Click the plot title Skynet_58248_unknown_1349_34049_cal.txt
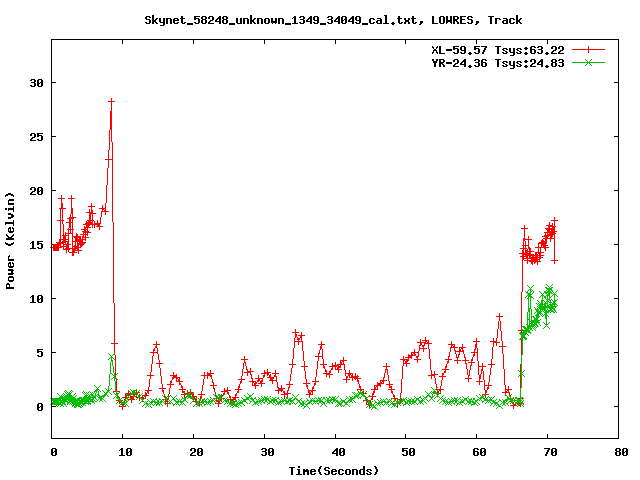 [x=281, y=20]
